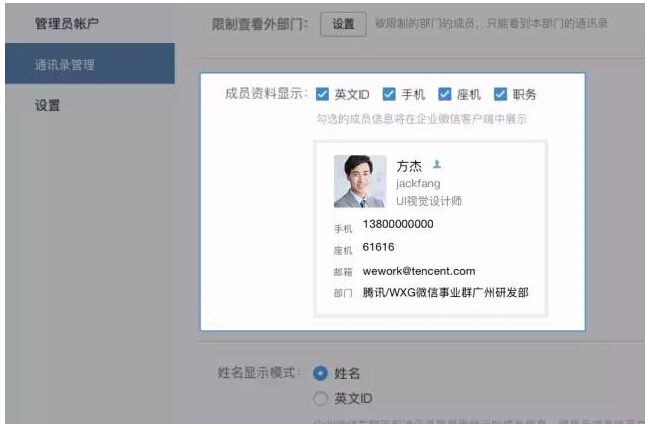Disable the 职务 checkbox
The image size is (651, 428).
tap(500, 94)
